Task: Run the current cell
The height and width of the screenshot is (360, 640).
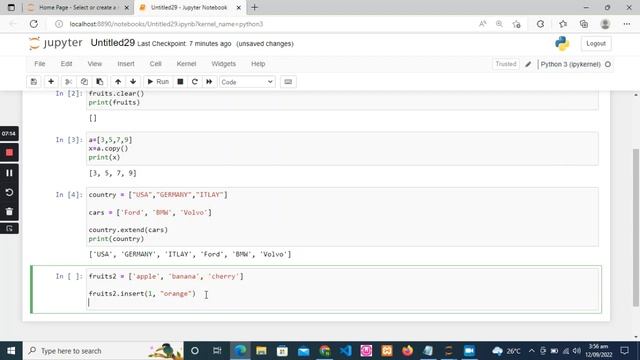Action: click(158, 82)
